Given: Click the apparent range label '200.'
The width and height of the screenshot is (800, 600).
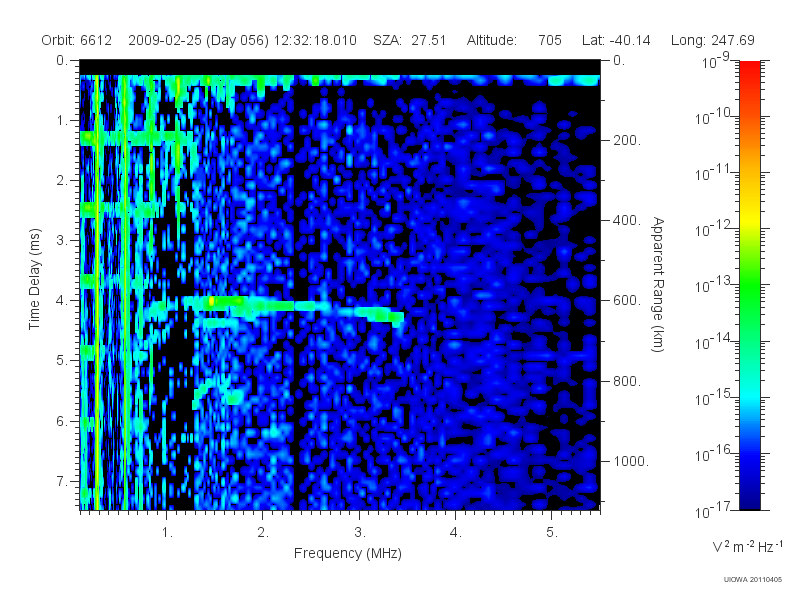Looking at the screenshot, I should pos(627,140).
